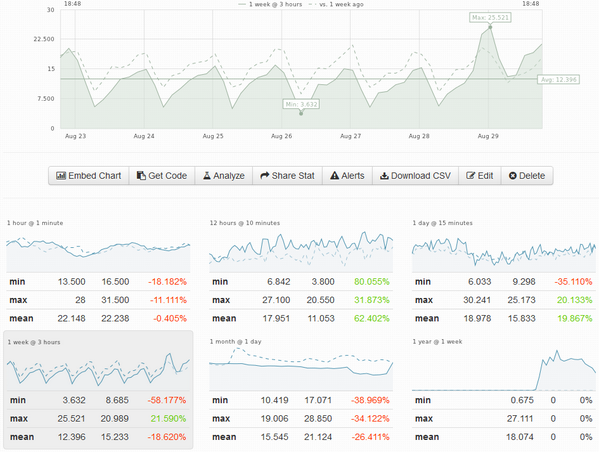The height and width of the screenshot is (452, 599).
Task: Open the Analyze button
Action: [224, 176]
